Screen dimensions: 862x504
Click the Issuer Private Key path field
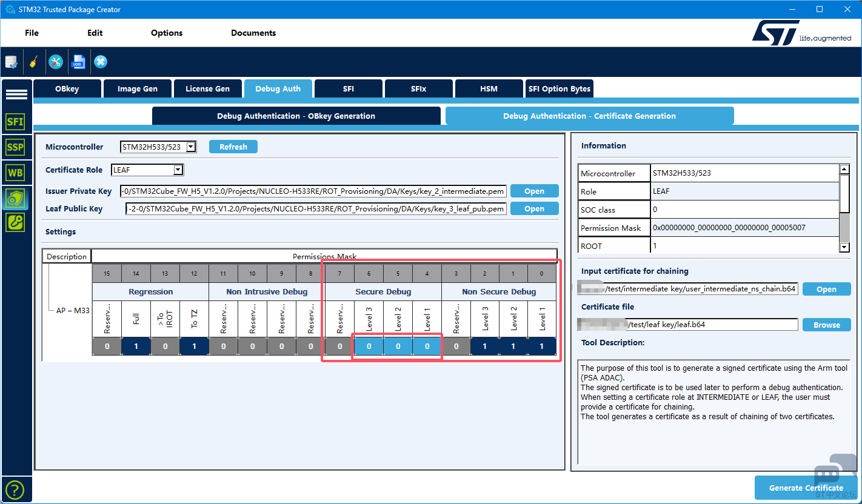tap(313, 191)
